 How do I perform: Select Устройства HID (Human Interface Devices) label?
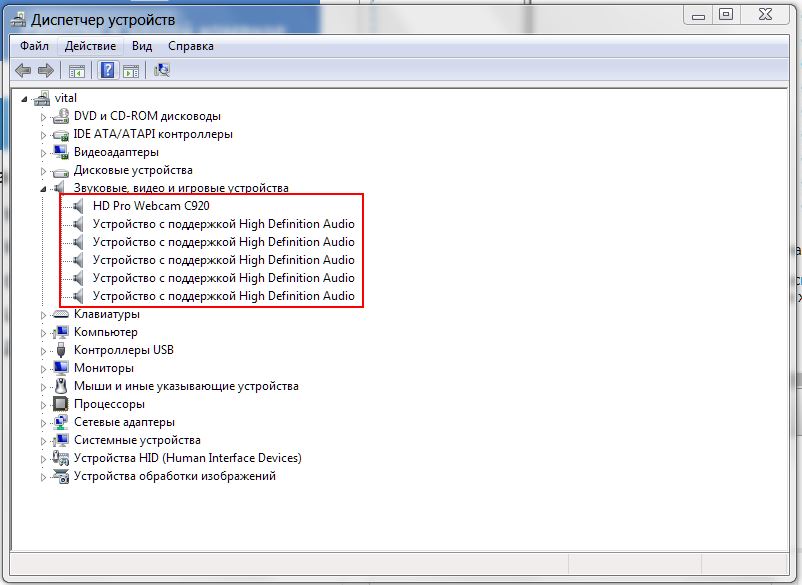[x=188, y=458]
